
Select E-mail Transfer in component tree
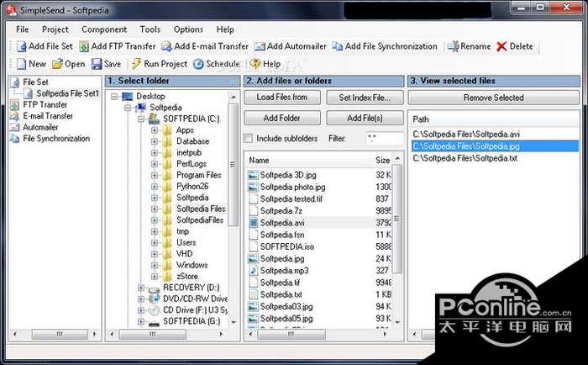pyautogui.click(x=48, y=116)
